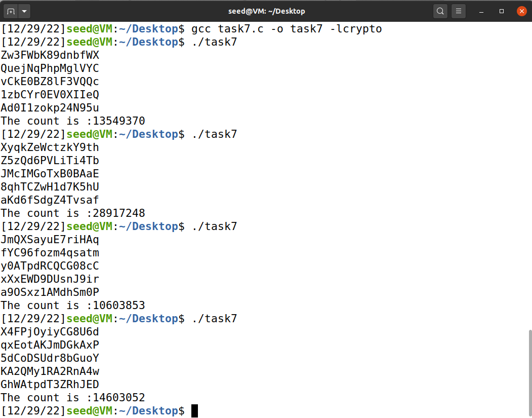Select output line xXxEWD9DUsnJ9ir

(50, 279)
